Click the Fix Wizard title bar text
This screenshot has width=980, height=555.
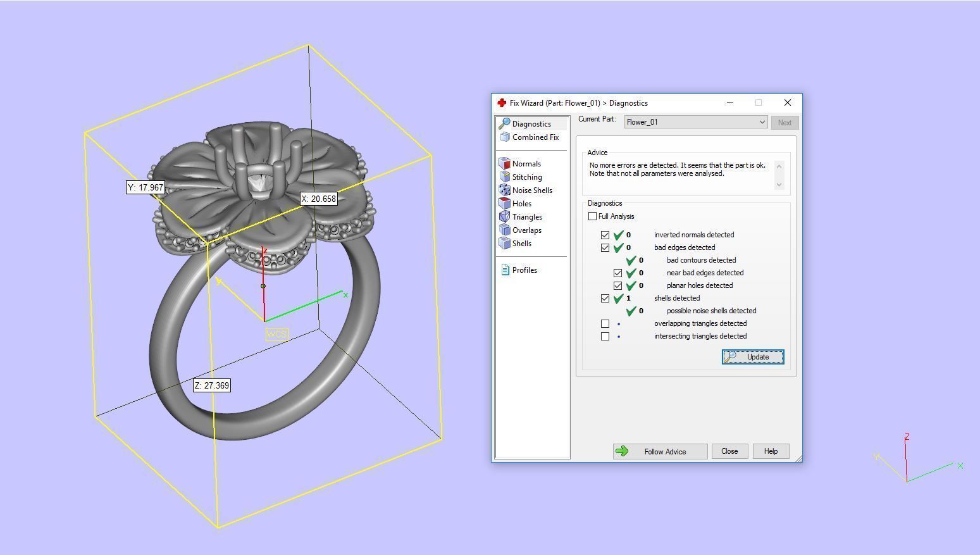579,103
